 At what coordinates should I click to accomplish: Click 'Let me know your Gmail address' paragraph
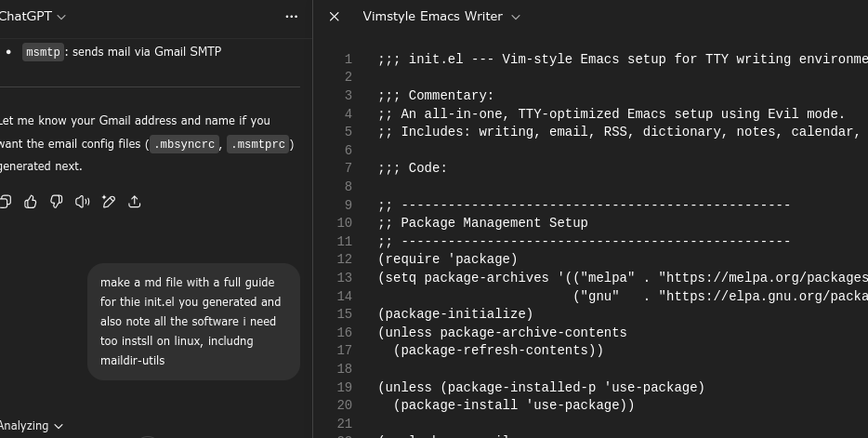click(147, 143)
